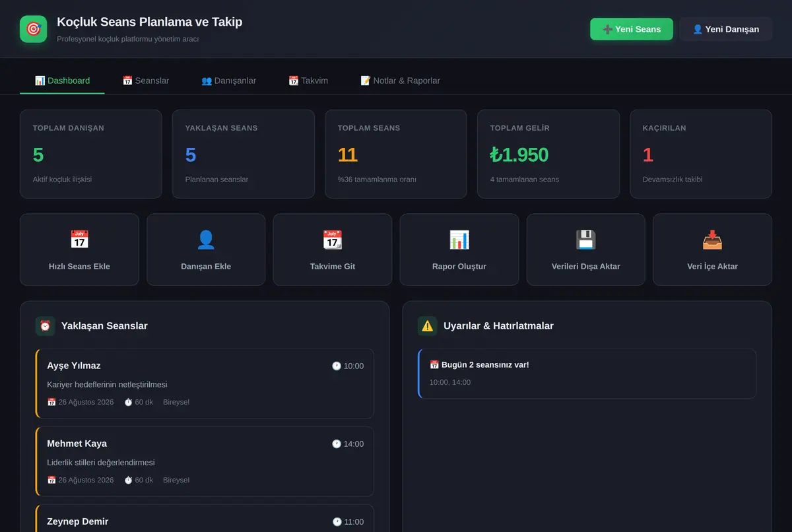Click the 11:00 time in Zeynep Demir's session
Viewport: 792px width, 532px height.
tap(354, 522)
